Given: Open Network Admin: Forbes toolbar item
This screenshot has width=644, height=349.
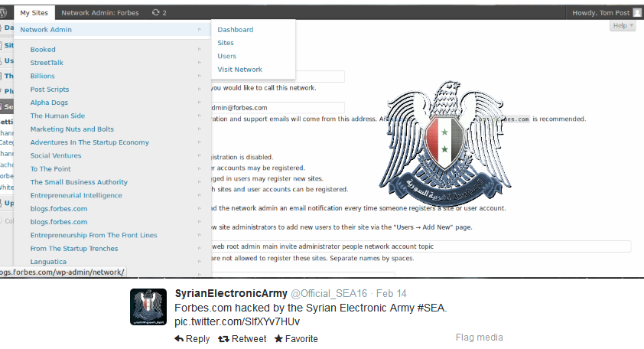Looking at the screenshot, I should click(100, 13).
